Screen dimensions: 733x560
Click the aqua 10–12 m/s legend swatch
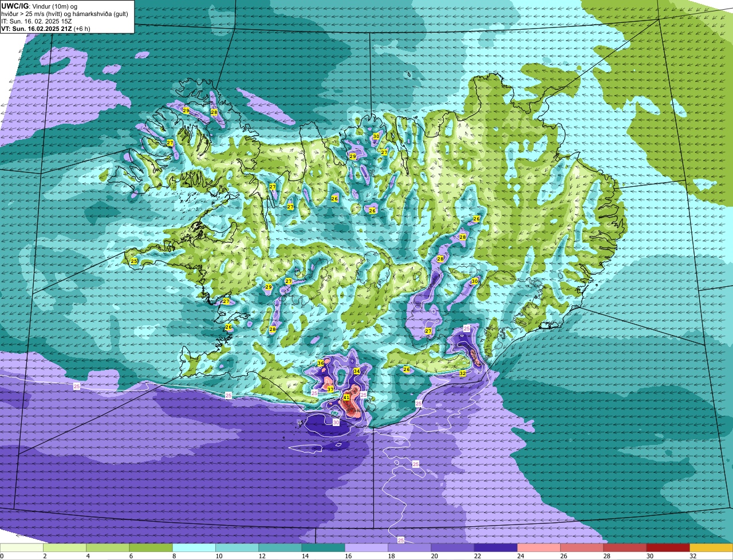(x=237, y=547)
